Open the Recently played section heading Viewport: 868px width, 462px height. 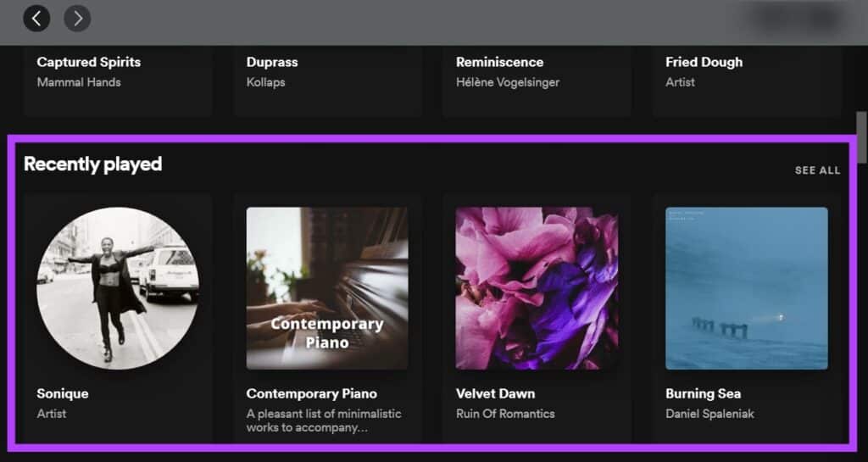(93, 164)
